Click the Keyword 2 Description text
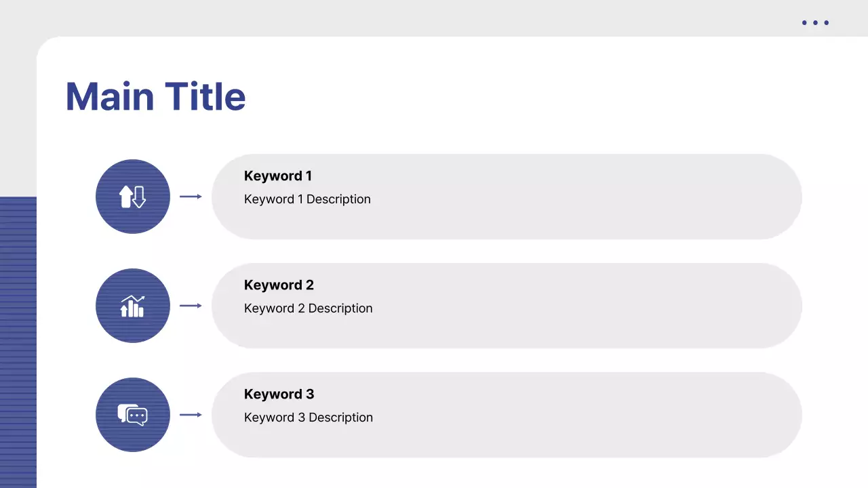 tap(308, 308)
